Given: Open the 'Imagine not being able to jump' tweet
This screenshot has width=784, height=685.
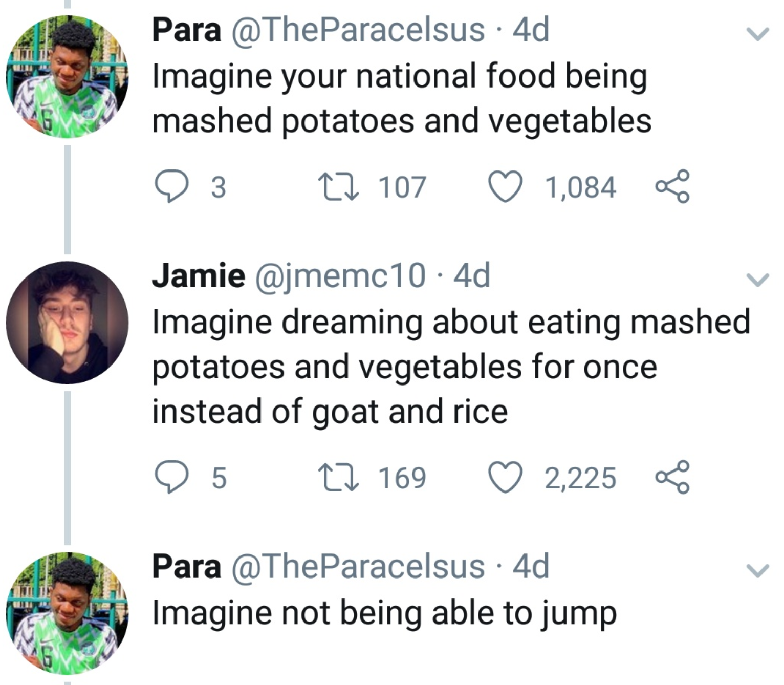Looking at the screenshot, I should tap(384, 613).
